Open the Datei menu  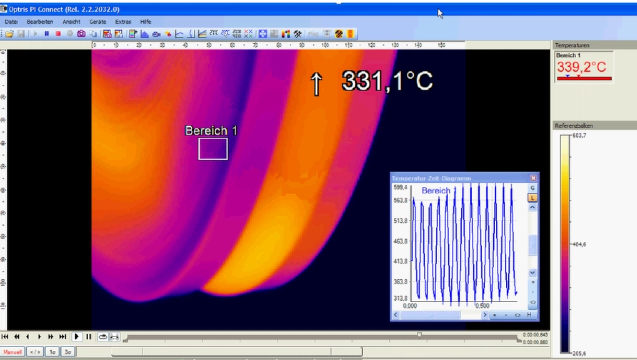(11, 22)
